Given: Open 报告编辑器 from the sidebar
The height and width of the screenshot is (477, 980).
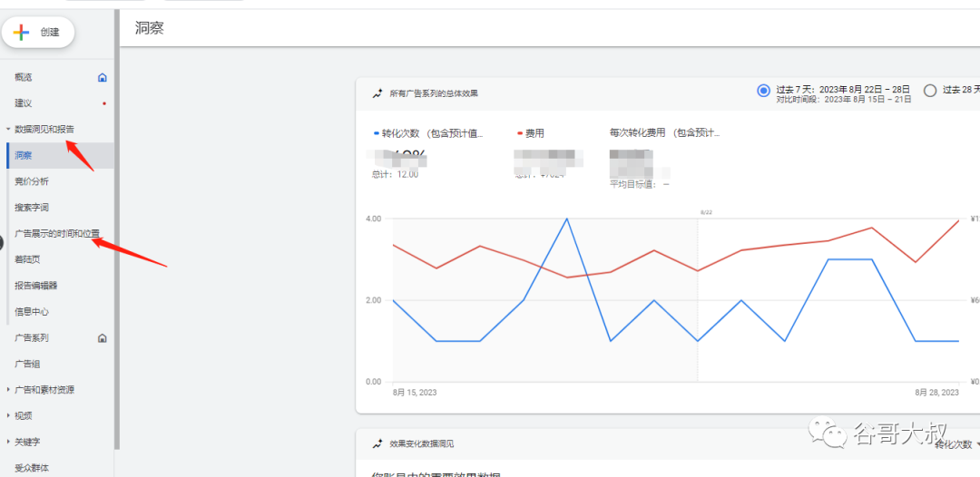Looking at the screenshot, I should 36,286.
